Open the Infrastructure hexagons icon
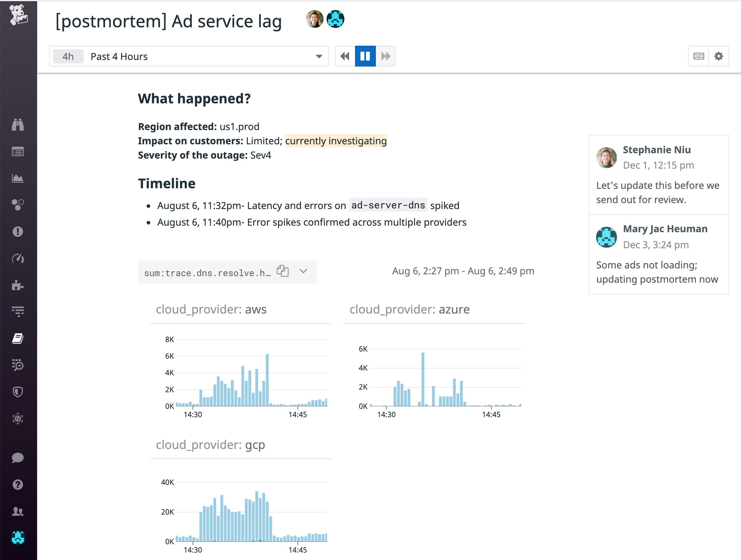Screen dimensions: 741x560 (x=18, y=204)
